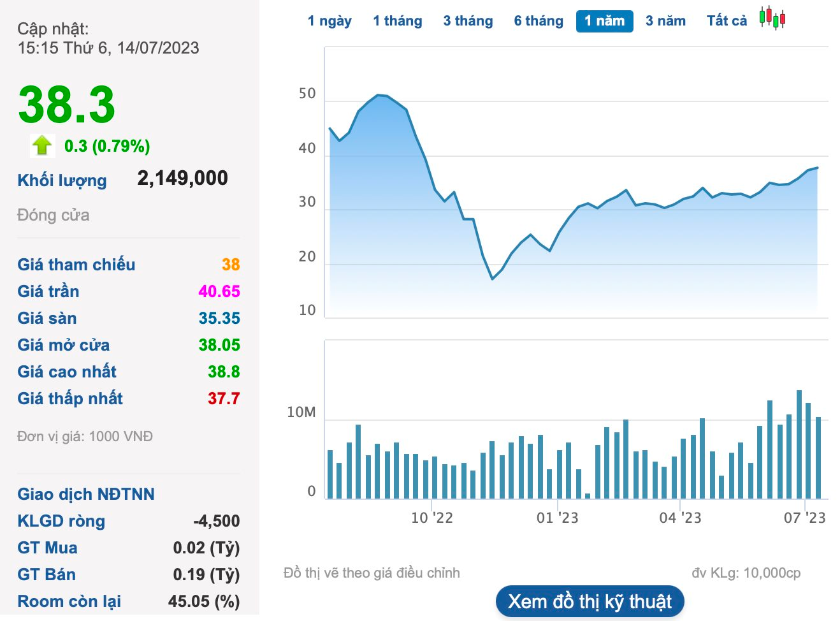Click the KLGD ròng label
This screenshot has width=840, height=621.
tap(61, 521)
